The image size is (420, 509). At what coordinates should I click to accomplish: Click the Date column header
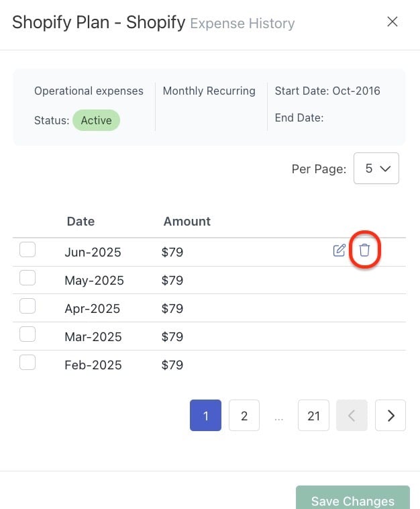pos(81,222)
